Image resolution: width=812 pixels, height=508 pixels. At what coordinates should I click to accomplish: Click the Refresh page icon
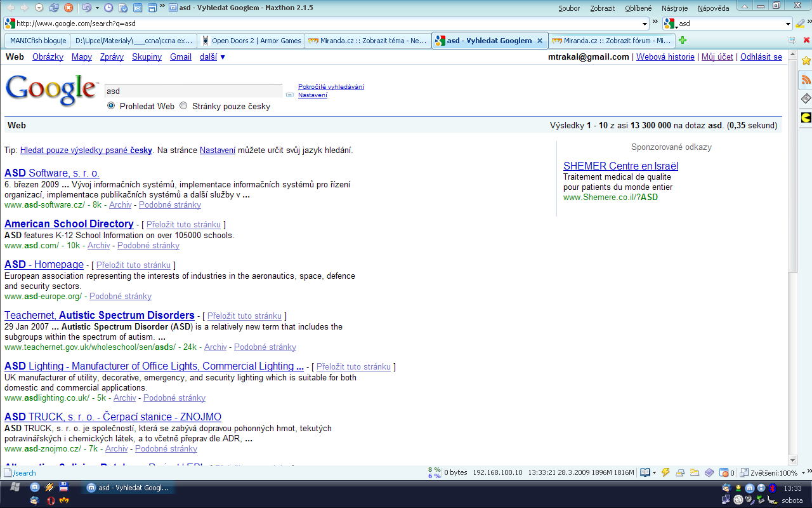(x=54, y=8)
